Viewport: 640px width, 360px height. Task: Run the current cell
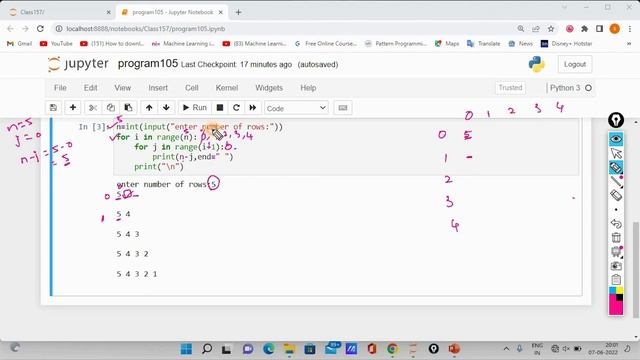click(195, 108)
